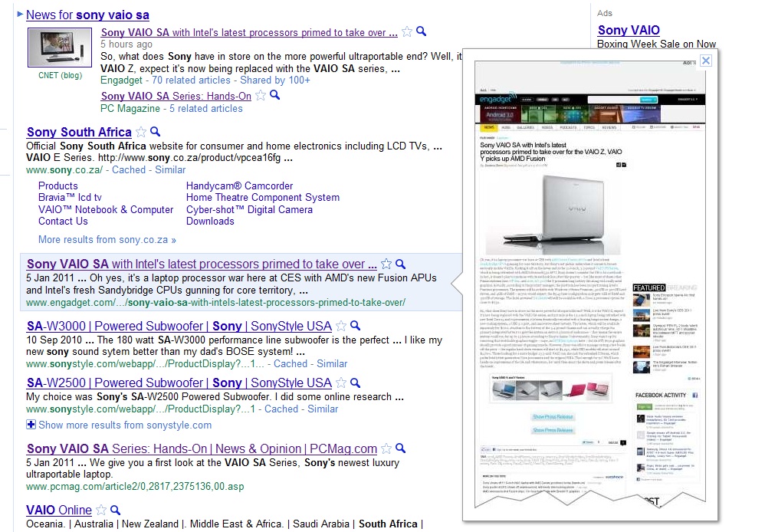765x532 pixels.
Task: Click 'Shared by 100+' link
Action: point(274,80)
